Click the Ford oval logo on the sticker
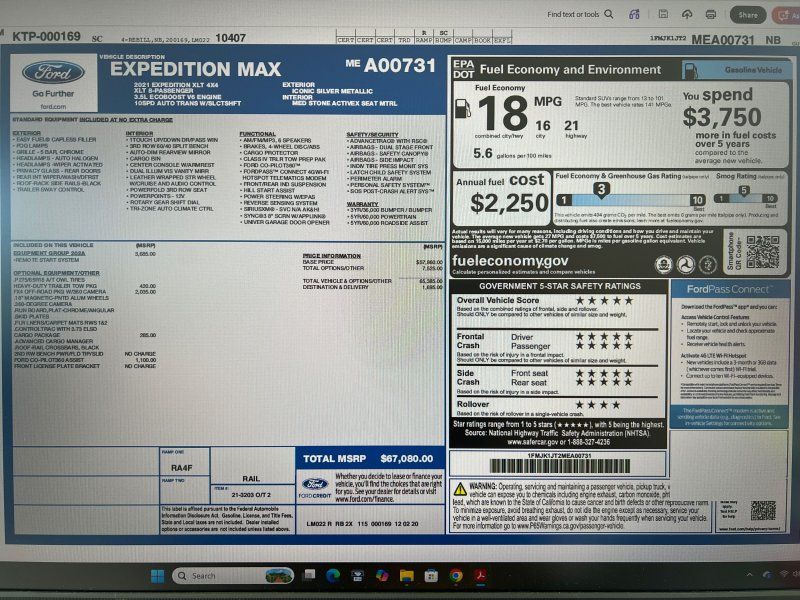 pos(53,72)
